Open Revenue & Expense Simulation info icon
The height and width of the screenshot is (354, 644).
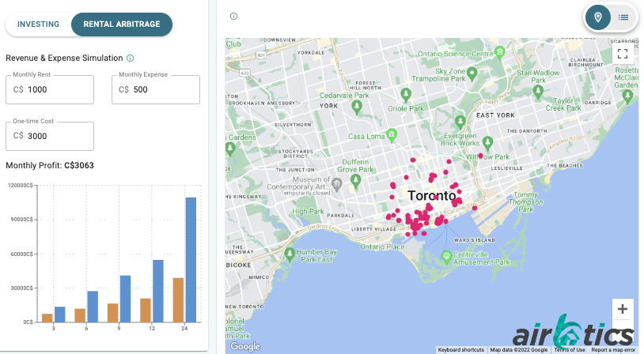[131, 58]
